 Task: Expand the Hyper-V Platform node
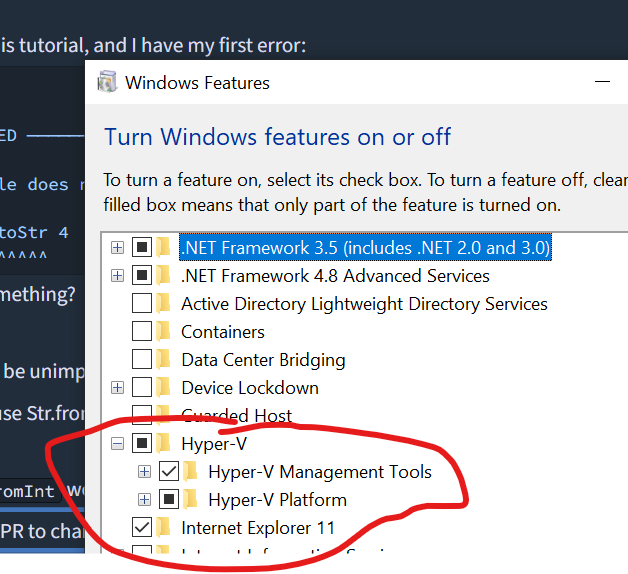coord(145,500)
